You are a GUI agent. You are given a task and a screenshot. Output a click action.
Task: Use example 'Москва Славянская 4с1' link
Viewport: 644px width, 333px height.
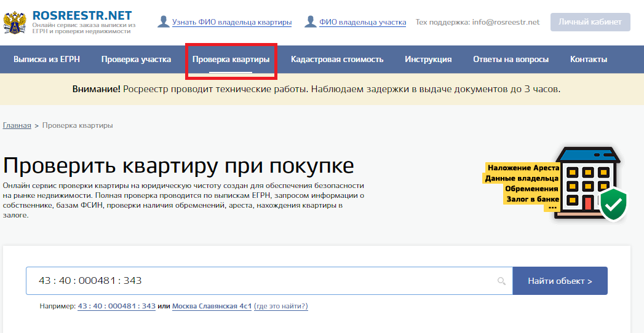[x=212, y=307]
